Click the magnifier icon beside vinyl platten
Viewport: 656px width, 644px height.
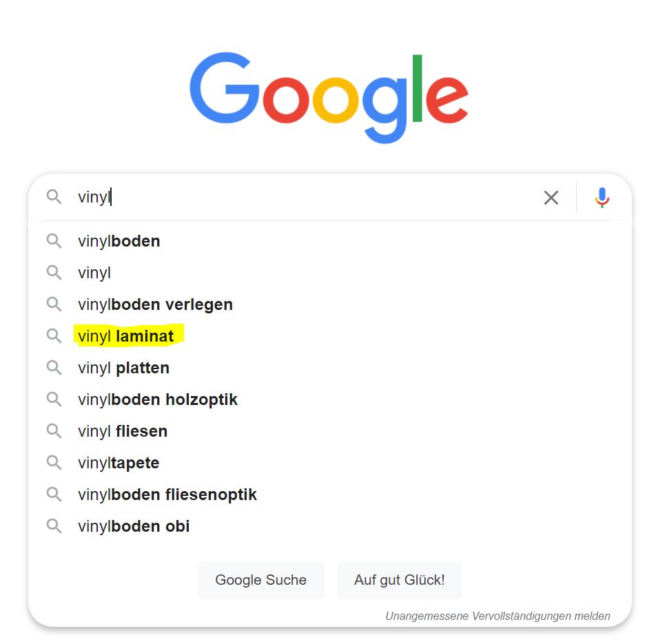click(54, 368)
